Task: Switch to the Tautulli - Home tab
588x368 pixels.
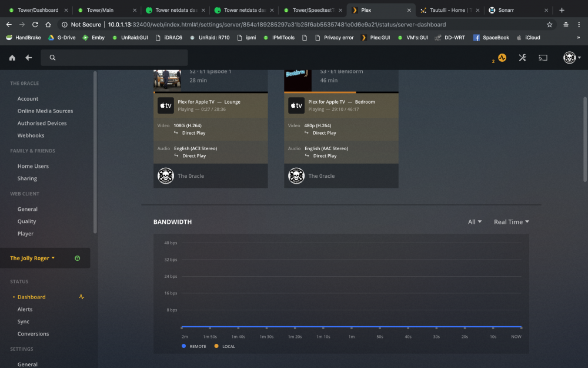Action: 450,10
